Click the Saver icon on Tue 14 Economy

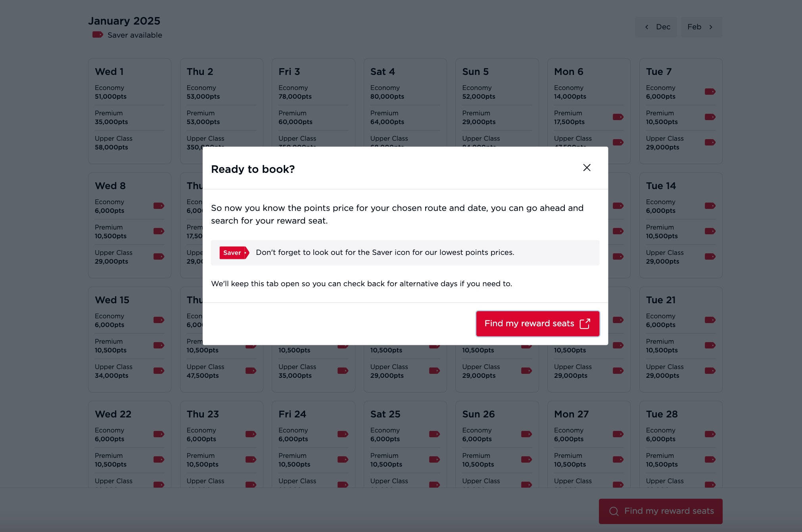(x=710, y=206)
